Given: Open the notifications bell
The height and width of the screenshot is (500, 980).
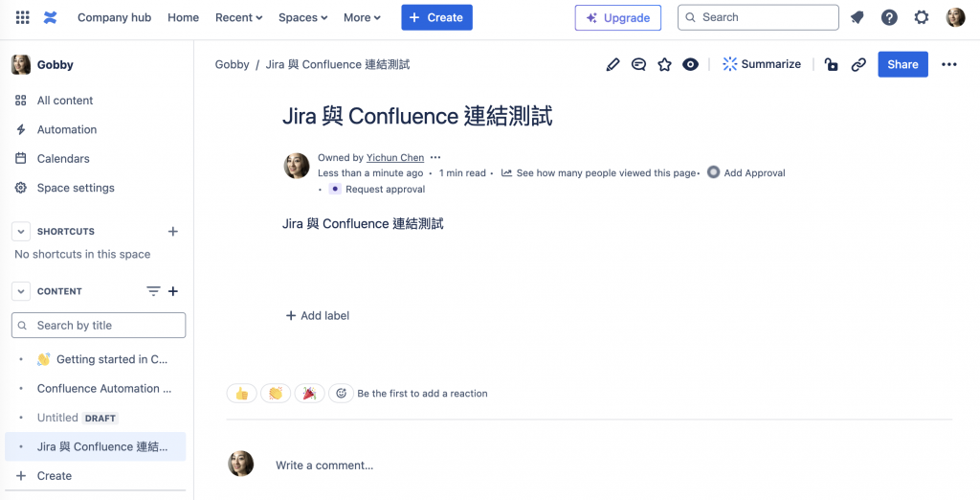Looking at the screenshot, I should (857, 17).
